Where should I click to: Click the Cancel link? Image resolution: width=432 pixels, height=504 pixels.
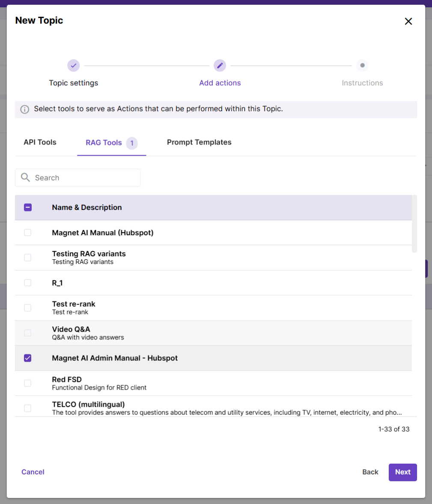tap(33, 472)
